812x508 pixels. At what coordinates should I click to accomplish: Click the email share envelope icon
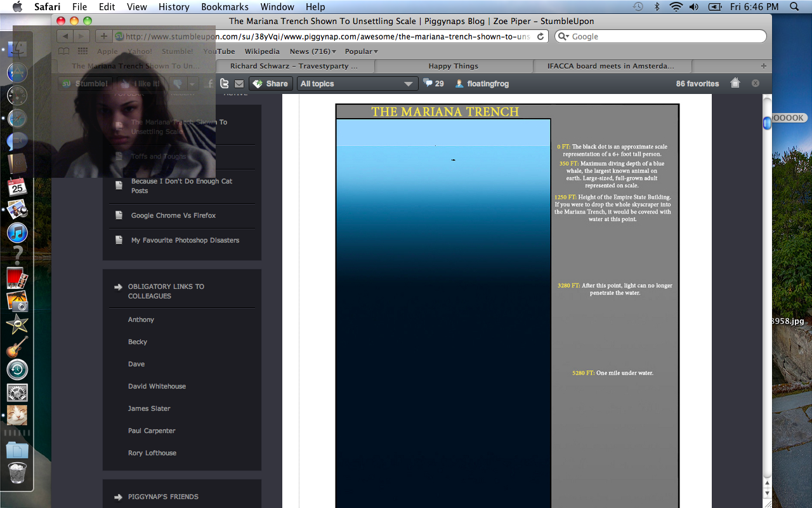[x=239, y=84]
